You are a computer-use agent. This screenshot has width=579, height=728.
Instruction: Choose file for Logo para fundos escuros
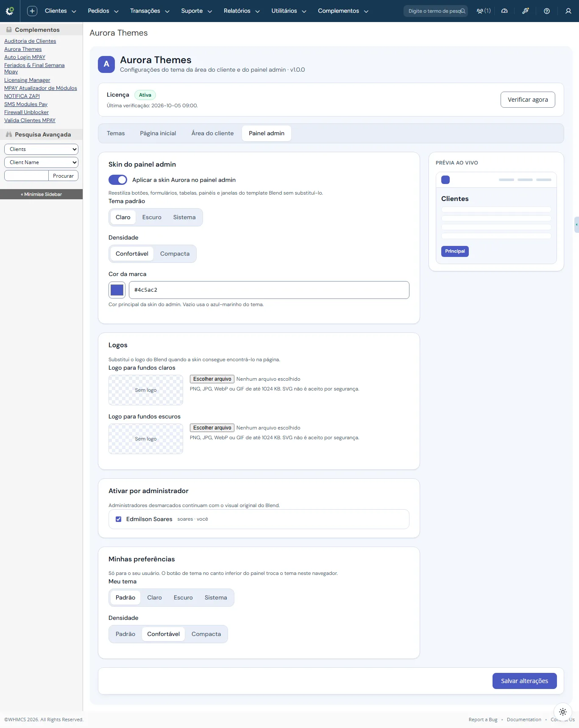[212, 428]
